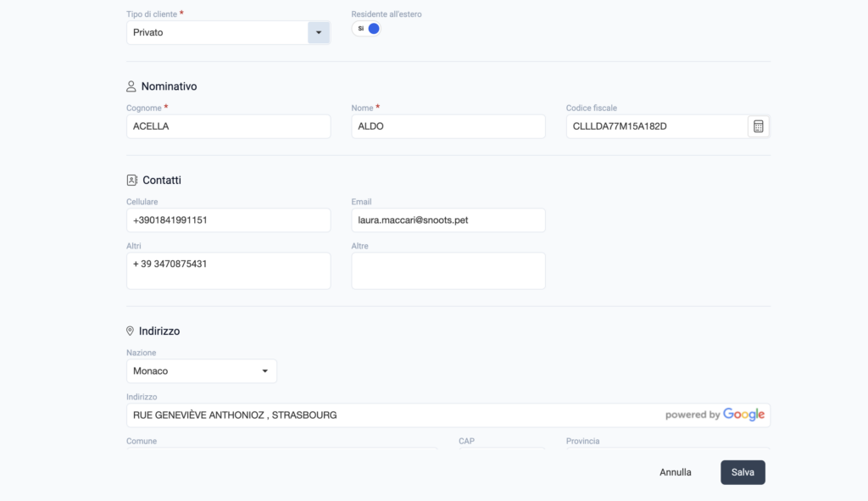
Task: Click the Salva button
Action: point(743,472)
